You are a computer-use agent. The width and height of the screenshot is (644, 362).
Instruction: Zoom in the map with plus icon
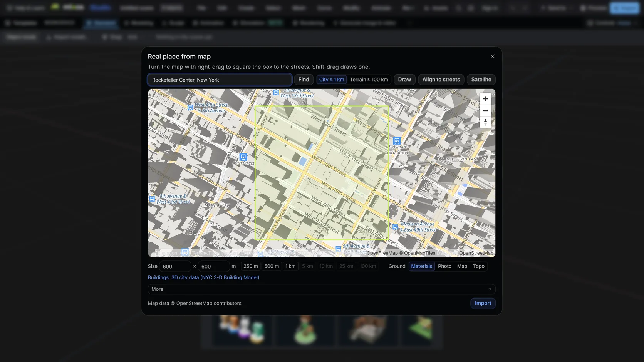click(x=485, y=99)
